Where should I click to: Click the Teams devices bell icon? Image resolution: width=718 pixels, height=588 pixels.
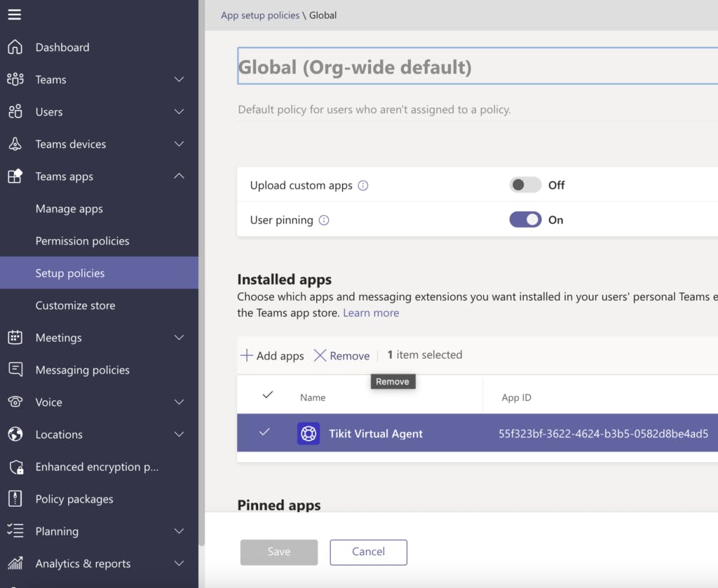point(15,144)
